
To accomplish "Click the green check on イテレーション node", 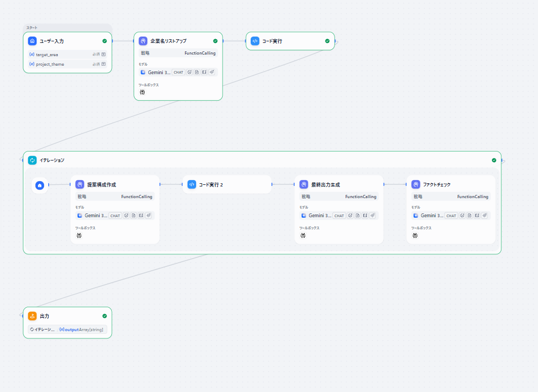I will click(x=494, y=160).
